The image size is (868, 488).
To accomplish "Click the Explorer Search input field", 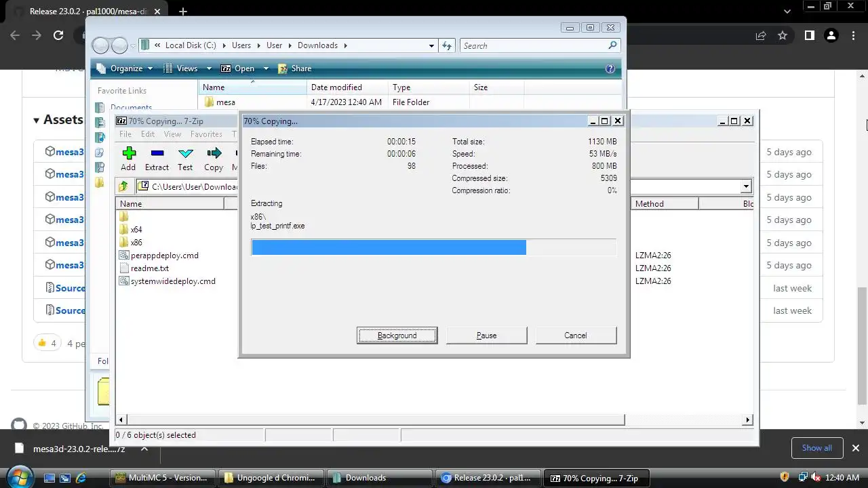I will pyautogui.click(x=534, y=45).
